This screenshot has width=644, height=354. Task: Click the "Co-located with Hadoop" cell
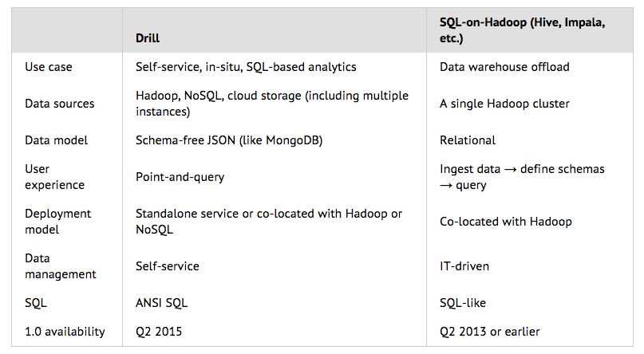click(506, 222)
